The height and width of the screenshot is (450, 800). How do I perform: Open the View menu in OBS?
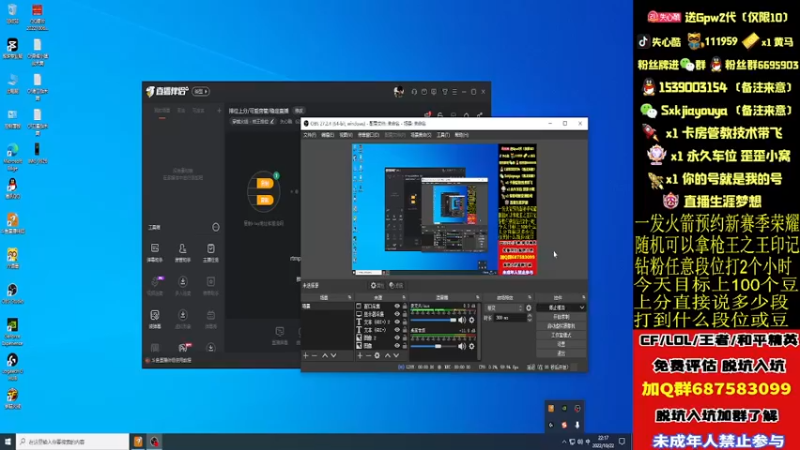coord(346,135)
